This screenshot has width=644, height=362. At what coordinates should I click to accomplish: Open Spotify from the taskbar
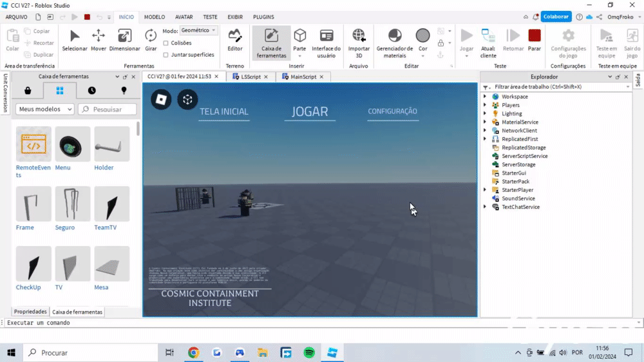pos(309,352)
